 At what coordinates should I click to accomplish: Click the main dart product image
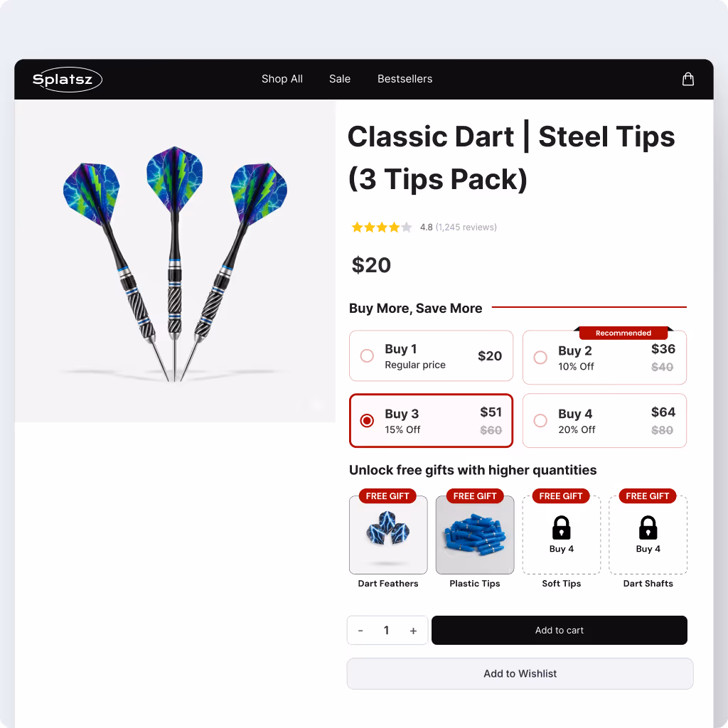pyautogui.click(x=175, y=261)
